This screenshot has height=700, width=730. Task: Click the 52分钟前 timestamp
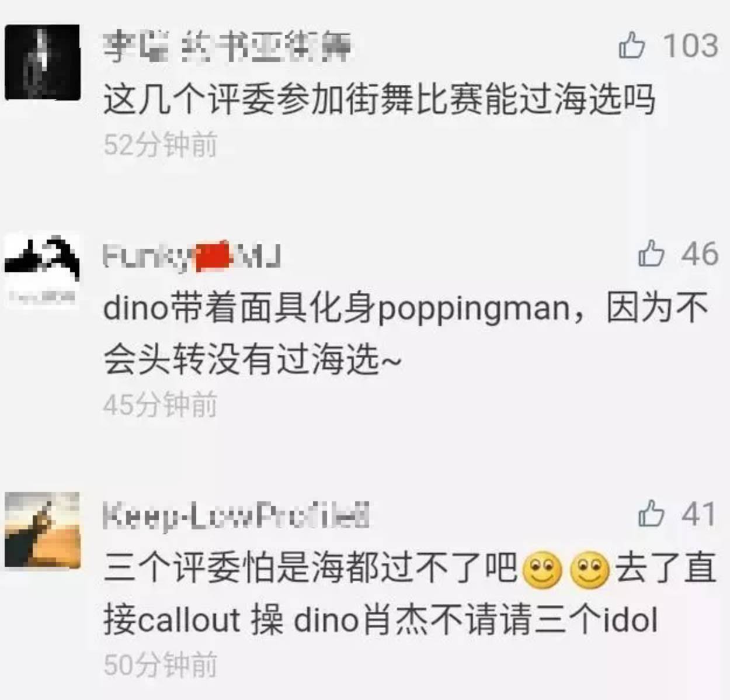(160, 144)
